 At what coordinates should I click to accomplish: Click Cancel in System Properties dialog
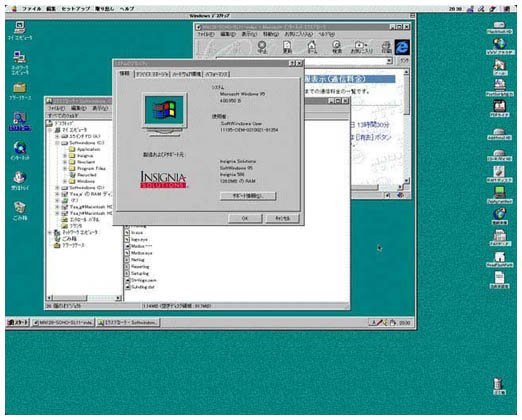pyautogui.click(x=282, y=218)
